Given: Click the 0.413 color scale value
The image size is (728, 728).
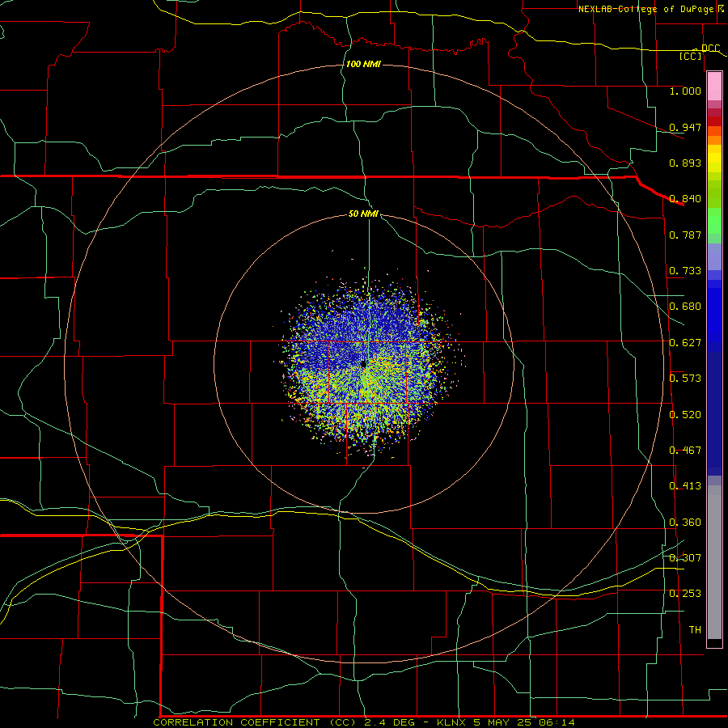Looking at the screenshot, I should 685,486.
